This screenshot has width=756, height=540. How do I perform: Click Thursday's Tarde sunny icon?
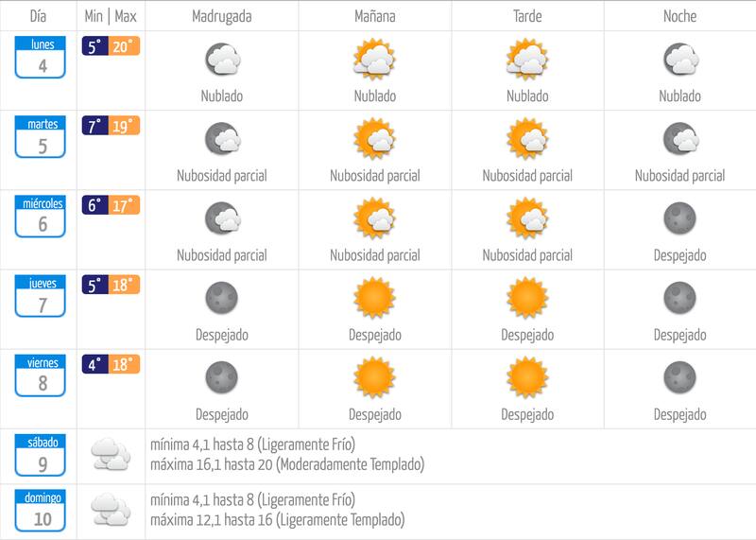point(527,298)
